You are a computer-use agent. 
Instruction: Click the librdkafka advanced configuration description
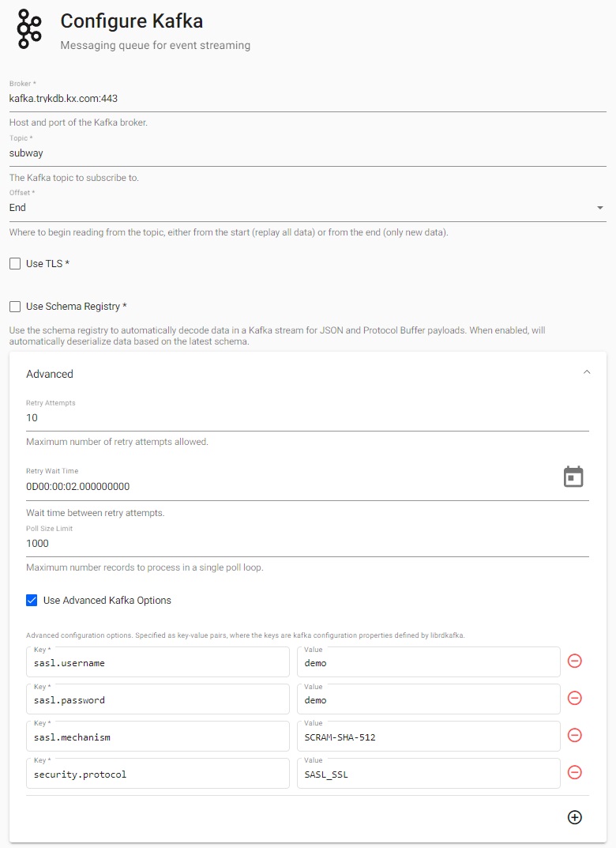click(246, 635)
